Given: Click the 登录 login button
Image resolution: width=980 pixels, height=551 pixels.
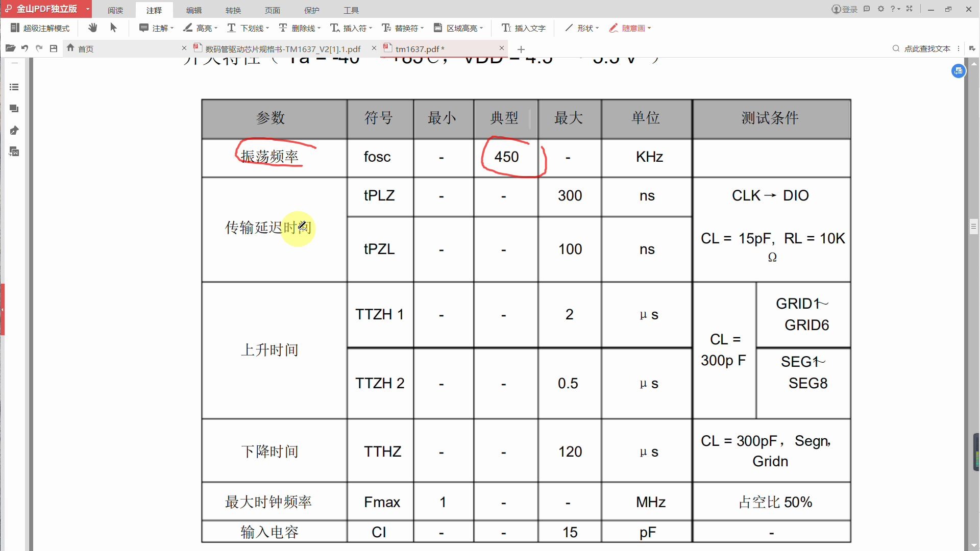Looking at the screenshot, I should [x=845, y=9].
